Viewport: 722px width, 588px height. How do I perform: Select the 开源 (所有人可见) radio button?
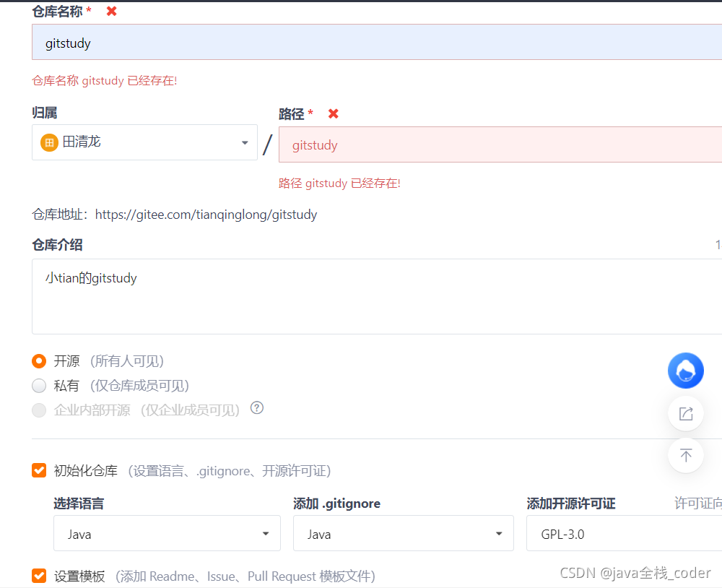39,361
